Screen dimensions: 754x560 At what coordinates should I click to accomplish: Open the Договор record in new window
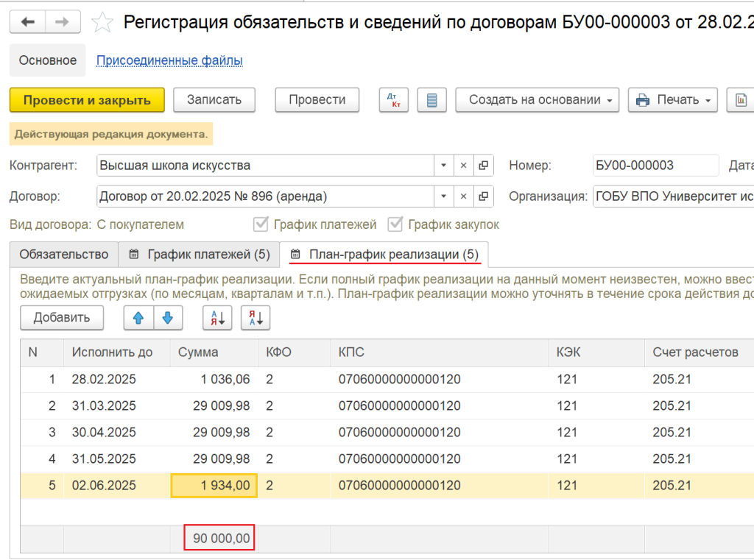483,196
